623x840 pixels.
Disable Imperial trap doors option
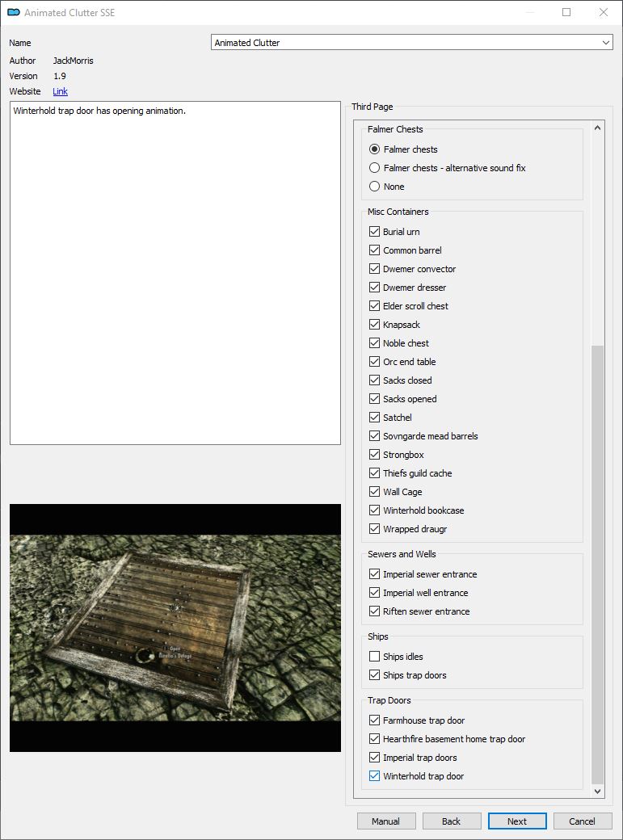(x=374, y=758)
